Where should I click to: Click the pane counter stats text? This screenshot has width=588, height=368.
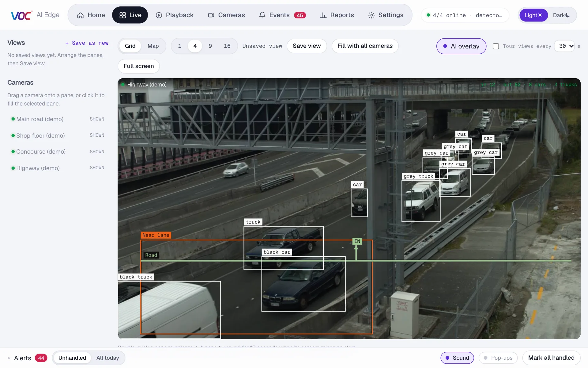(x=529, y=85)
